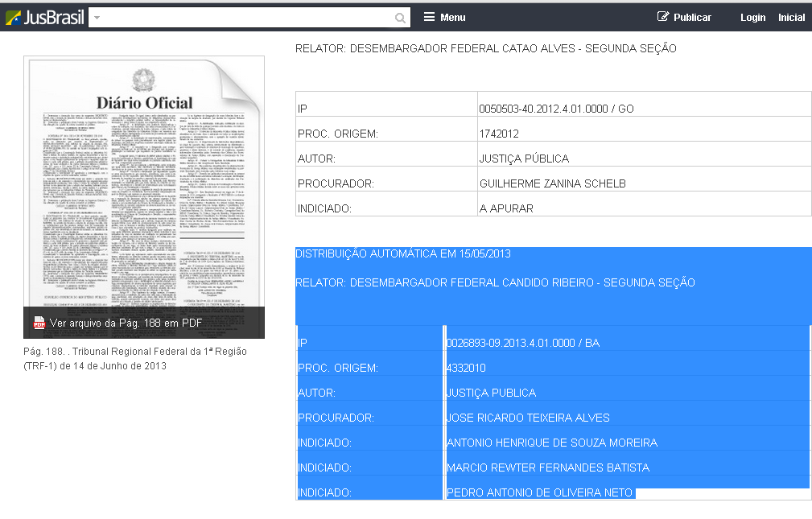Click process number 0026893-09.2013.4.01.0000 / BA
812x519 pixels.
click(523, 344)
